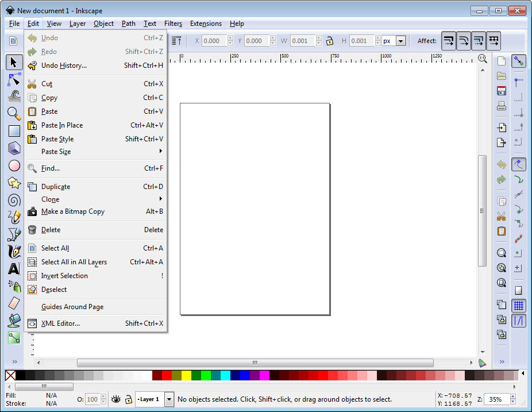532x412 pixels.
Task: Expand the Paste Size submenu
Action: click(x=95, y=152)
